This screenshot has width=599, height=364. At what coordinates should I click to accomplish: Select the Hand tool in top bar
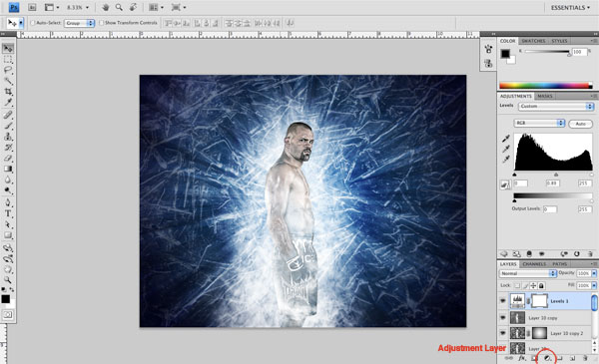[x=105, y=7]
